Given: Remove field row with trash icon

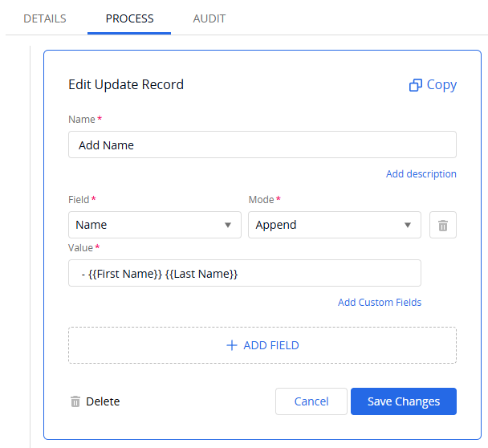Looking at the screenshot, I should coord(443,225).
